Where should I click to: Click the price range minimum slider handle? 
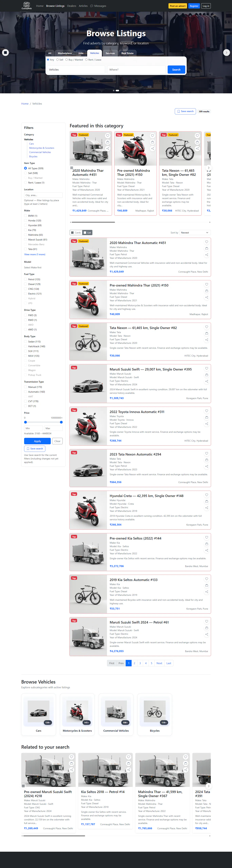click(x=25, y=422)
